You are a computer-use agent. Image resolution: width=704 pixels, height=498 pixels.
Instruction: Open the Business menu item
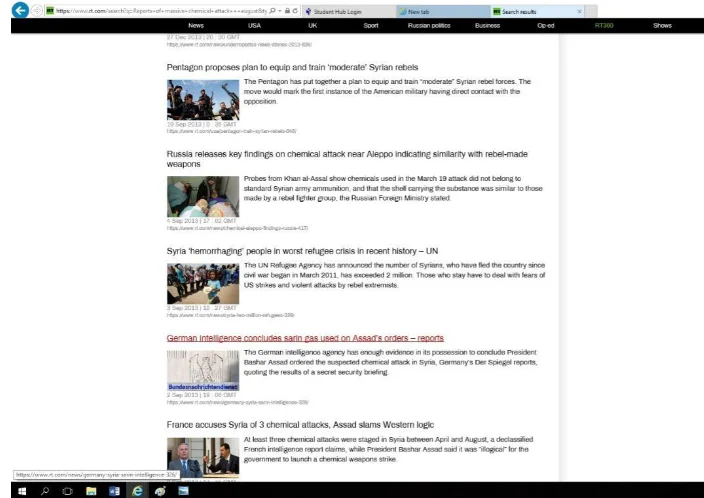pos(487,26)
